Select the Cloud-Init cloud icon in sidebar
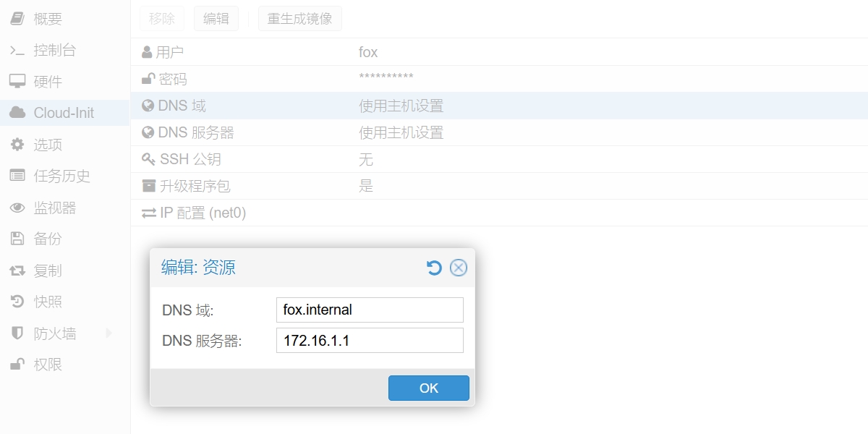The height and width of the screenshot is (434, 868). pyautogui.click(x=16, y=112)
